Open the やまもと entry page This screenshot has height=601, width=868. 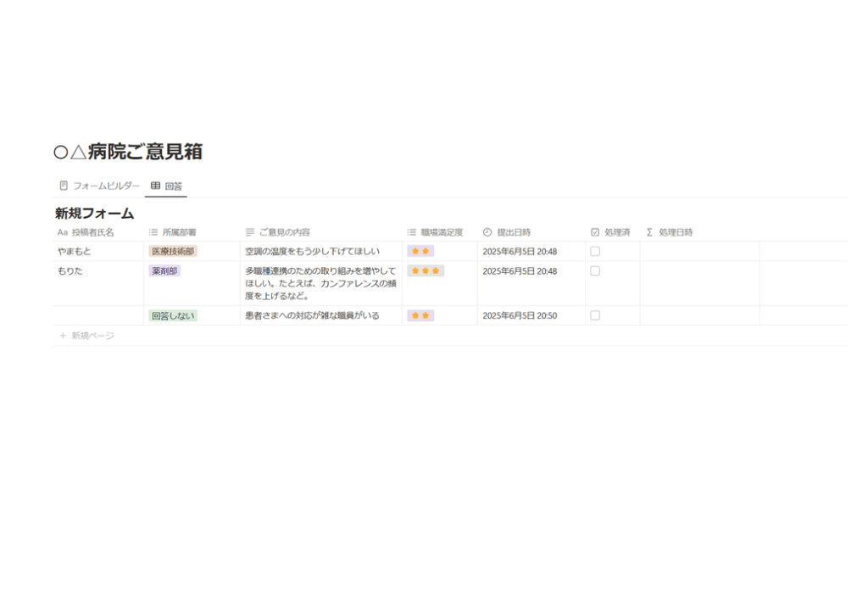(74, 252)
